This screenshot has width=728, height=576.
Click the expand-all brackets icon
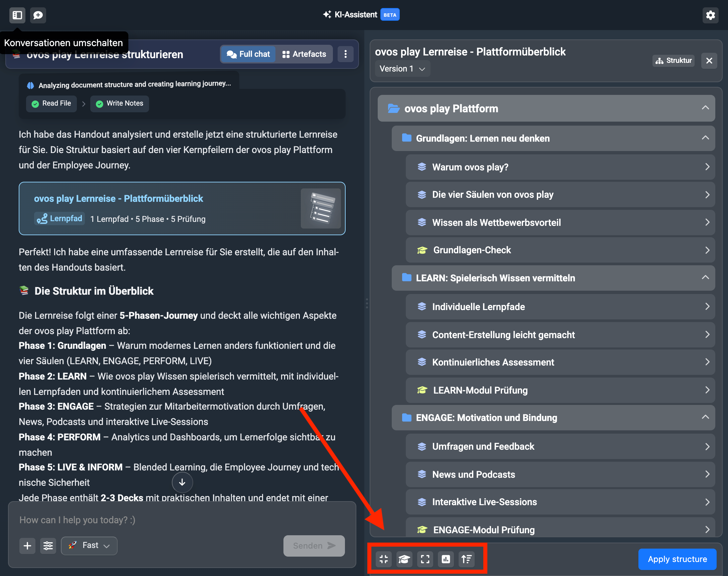click(425, 559)
